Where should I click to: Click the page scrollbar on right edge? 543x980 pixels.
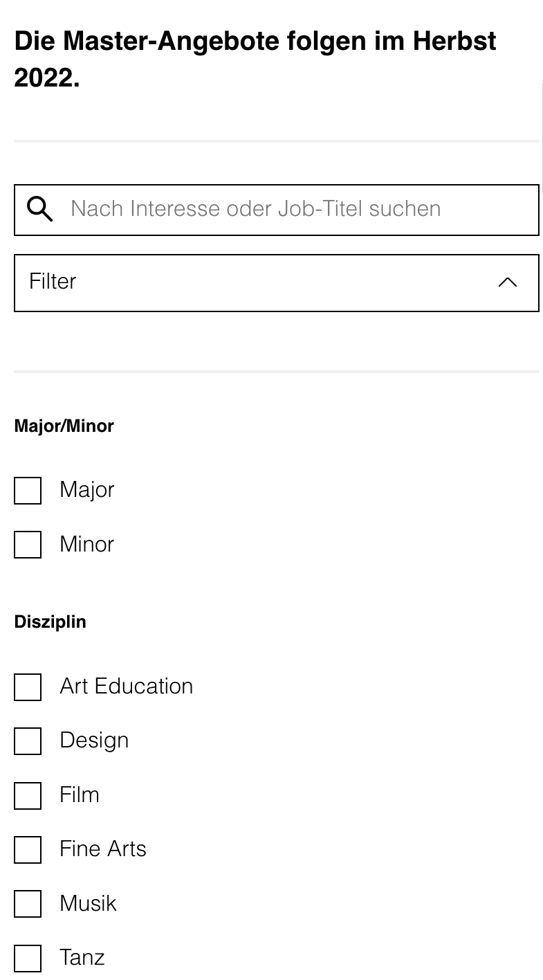pyautogui.click(x=542, y=138)
